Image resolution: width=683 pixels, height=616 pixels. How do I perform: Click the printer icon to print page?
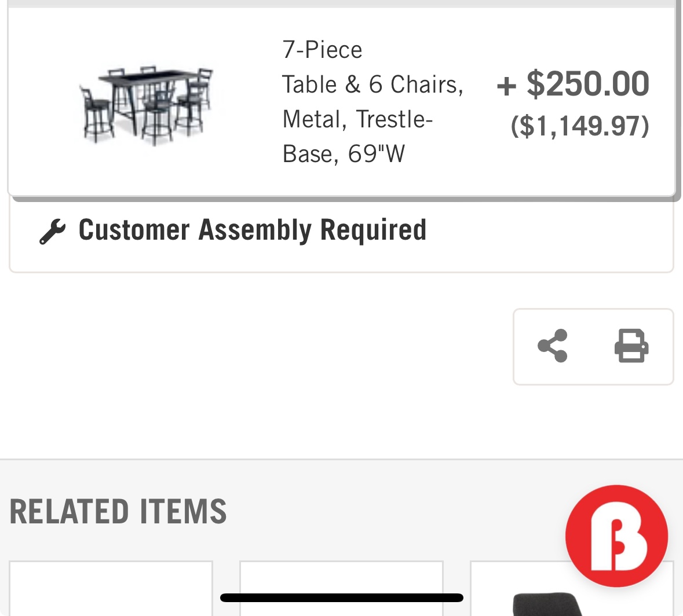coord(631,346)
